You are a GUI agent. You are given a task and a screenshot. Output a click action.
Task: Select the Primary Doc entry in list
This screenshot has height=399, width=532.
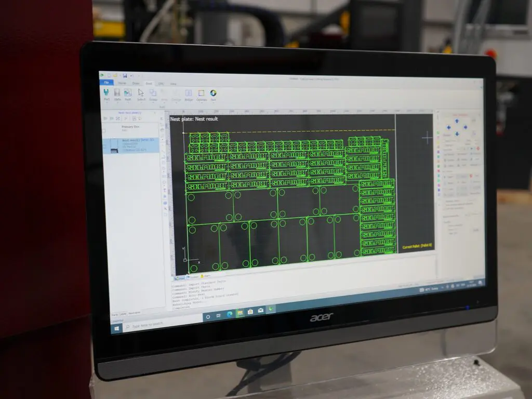coord(130,129)
